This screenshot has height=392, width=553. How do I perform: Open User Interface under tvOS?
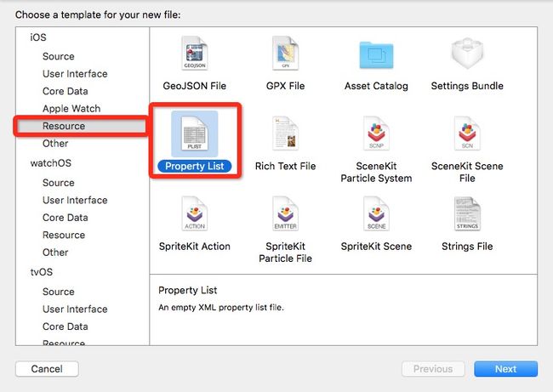(75, 310)
